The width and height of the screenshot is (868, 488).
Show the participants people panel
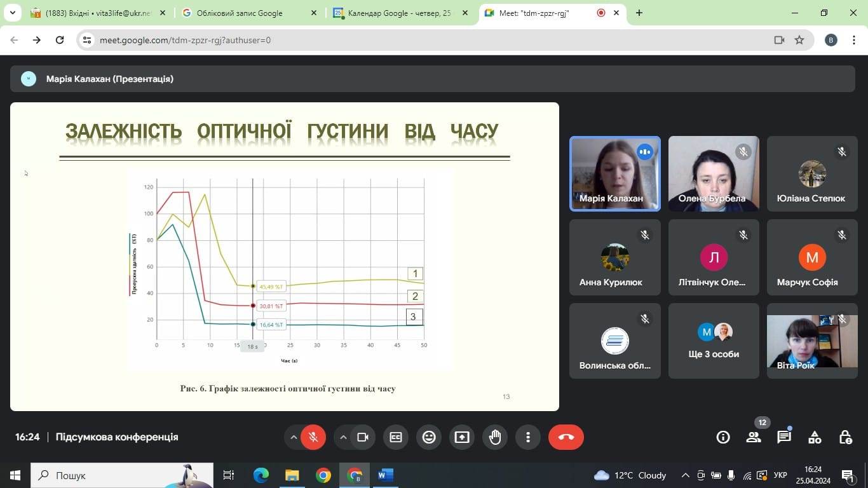[x=754, y=437]
